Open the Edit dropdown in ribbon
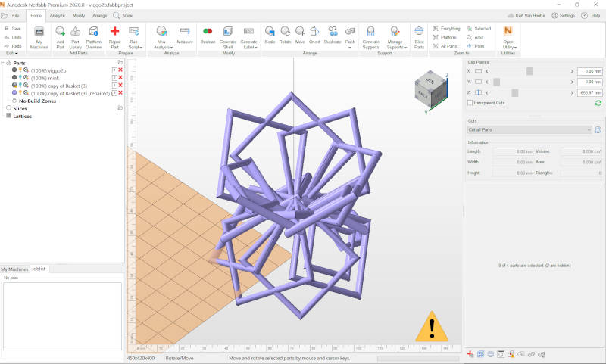Viewport: 606px width, 364px height. click(11, 53)
